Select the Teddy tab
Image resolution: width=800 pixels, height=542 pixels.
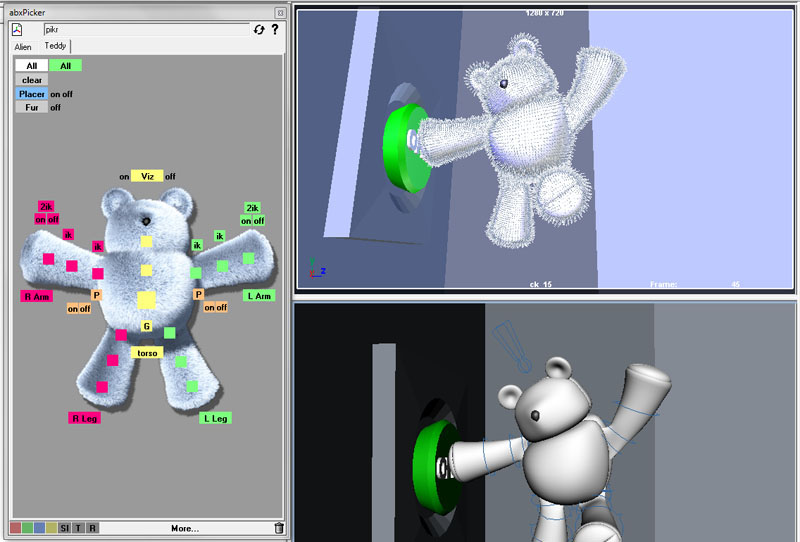(54, 47)
